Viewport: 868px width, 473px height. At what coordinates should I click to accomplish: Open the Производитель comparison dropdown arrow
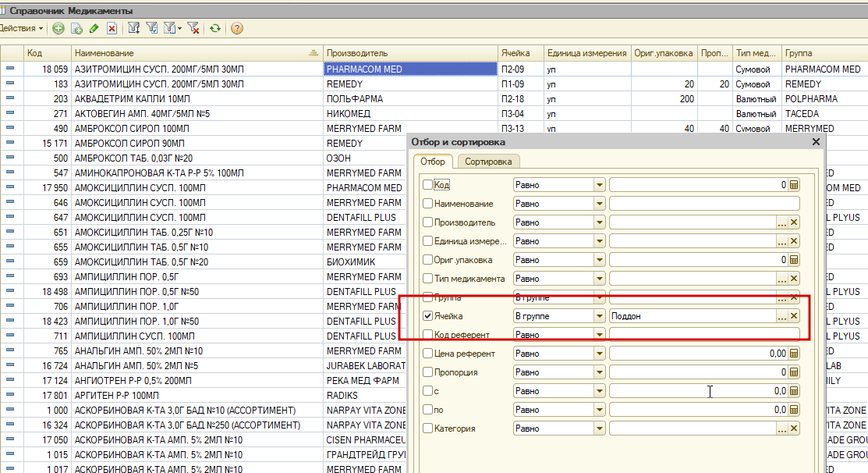[x=600, y=222]
